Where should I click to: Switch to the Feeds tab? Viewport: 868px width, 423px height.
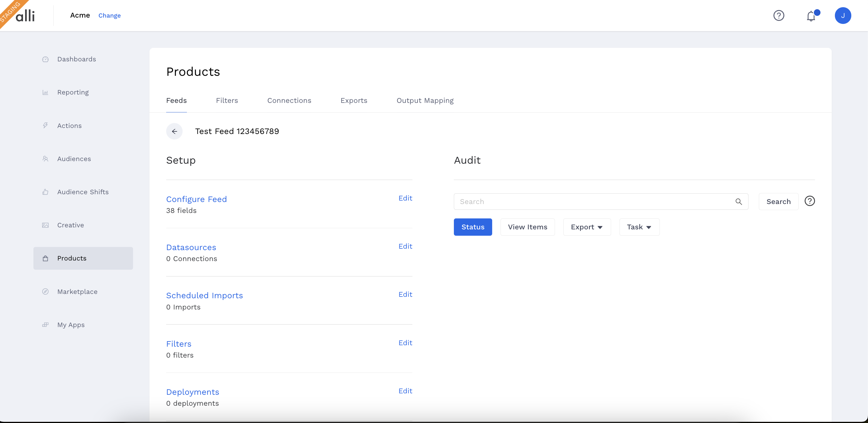pos(176,101)
